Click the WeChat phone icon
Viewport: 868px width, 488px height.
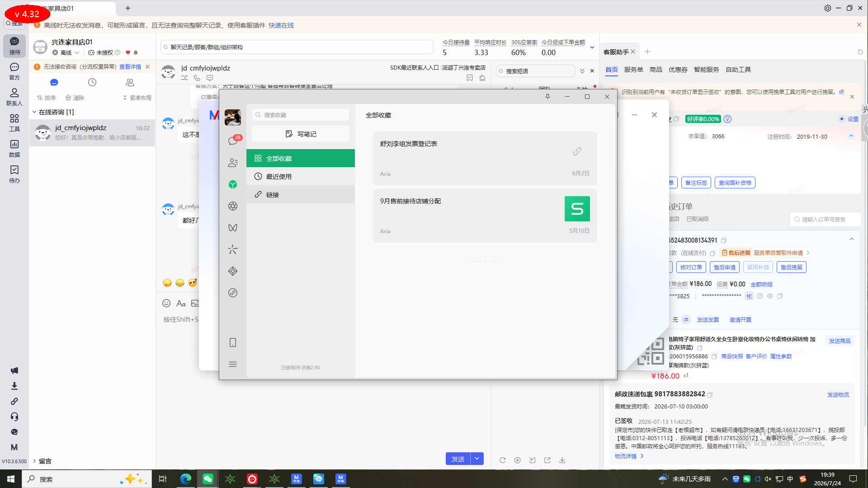(233, 343)
